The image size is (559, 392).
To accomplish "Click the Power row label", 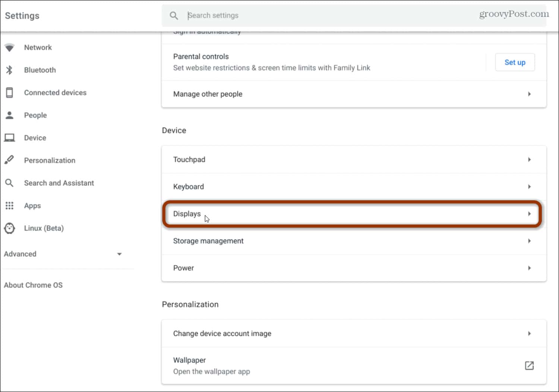I will click(x=183, y=268).
